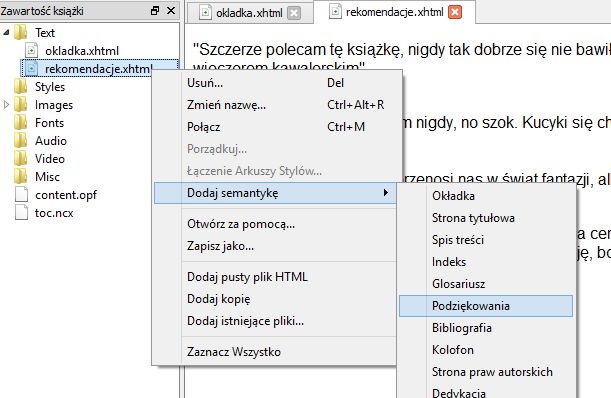Click the page icon on okladka.xhtml tab

click(205, 12)
